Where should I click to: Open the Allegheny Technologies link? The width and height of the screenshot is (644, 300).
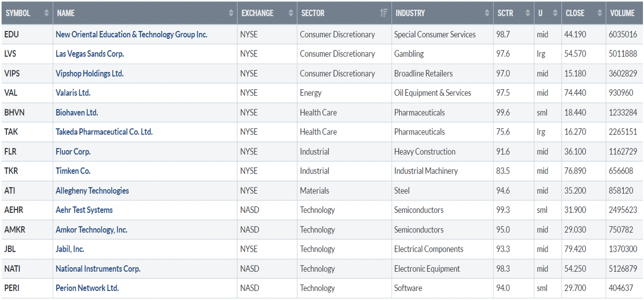point(92,190)
